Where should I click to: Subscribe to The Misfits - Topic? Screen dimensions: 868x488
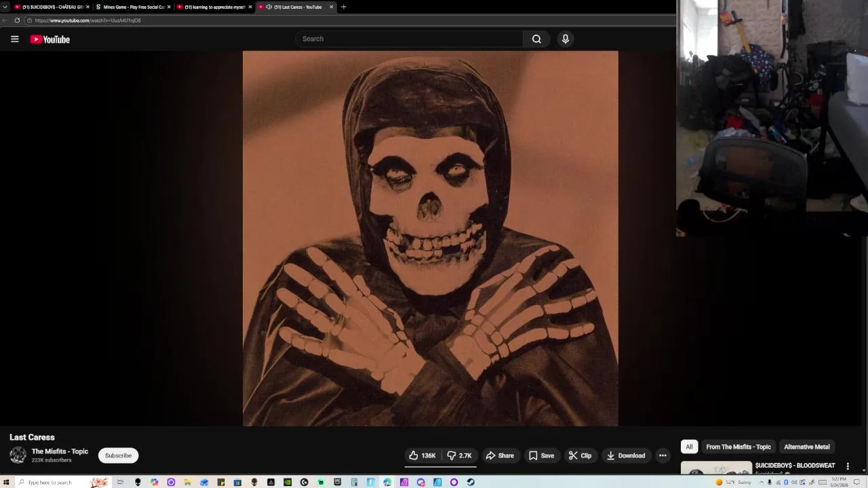pos(118,455)
